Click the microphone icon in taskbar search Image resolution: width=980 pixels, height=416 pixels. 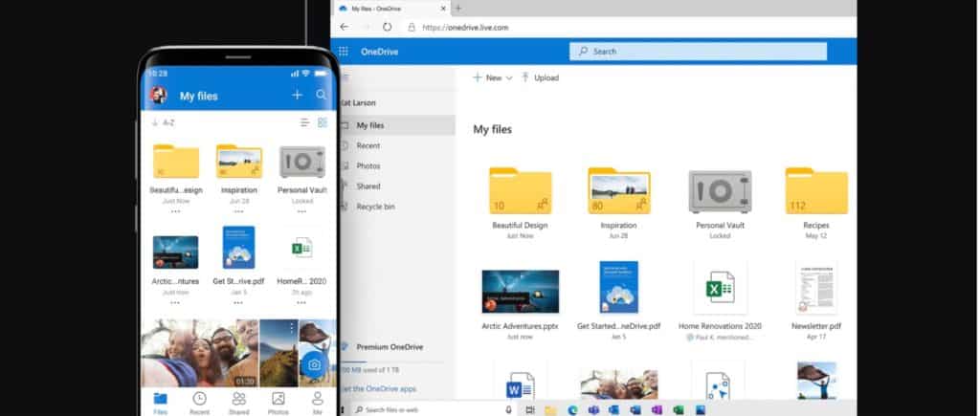pos(508,409)
